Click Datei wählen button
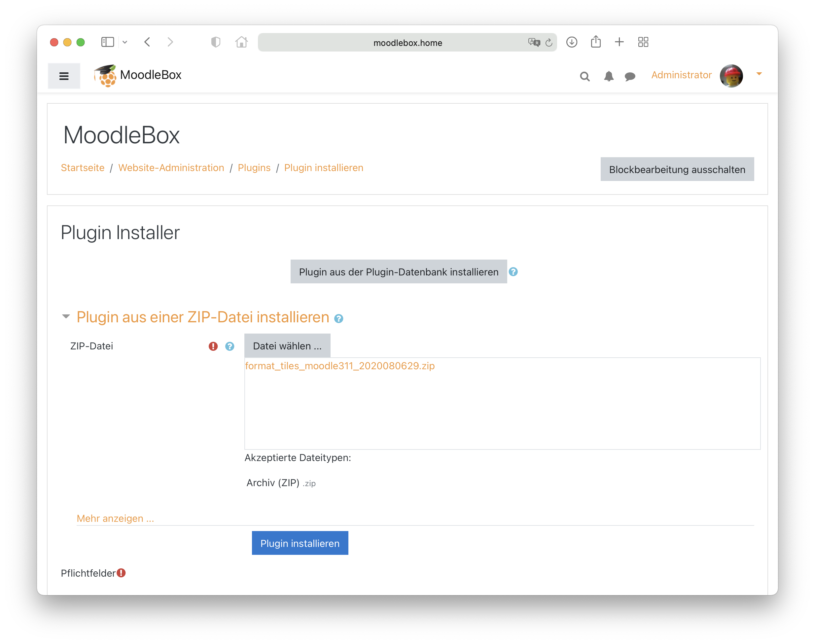Viewport: 815px width, 644px height. coord(287,345)
